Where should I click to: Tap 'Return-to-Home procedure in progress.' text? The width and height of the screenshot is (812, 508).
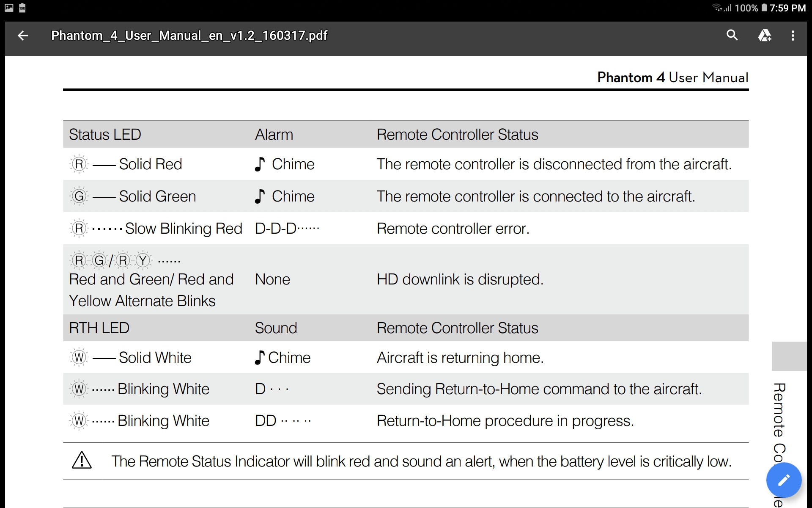tap(505, 421)
